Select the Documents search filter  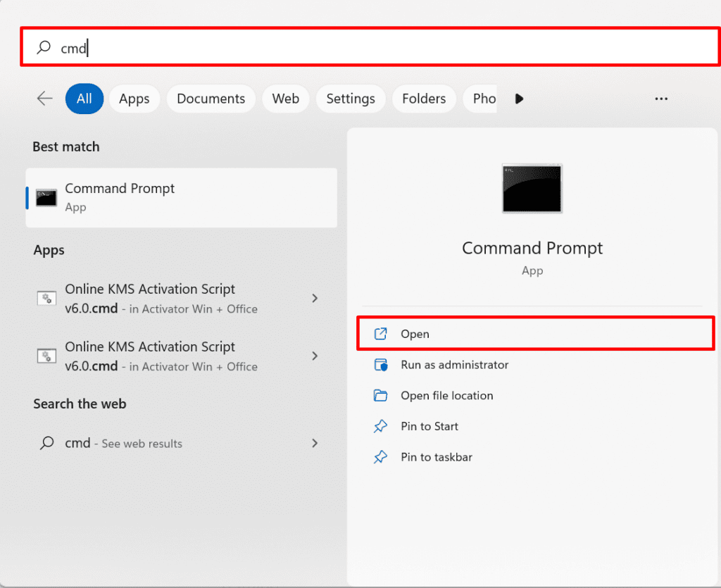[211, 99]
